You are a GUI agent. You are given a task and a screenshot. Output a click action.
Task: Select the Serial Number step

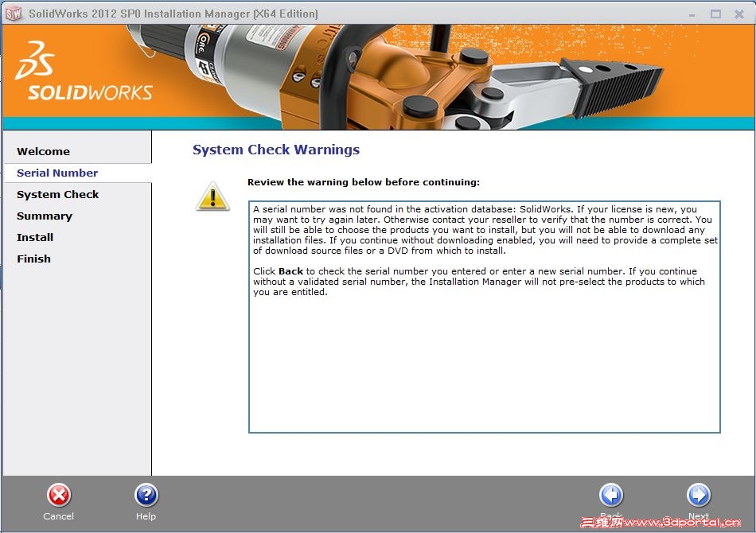(57, 173)
